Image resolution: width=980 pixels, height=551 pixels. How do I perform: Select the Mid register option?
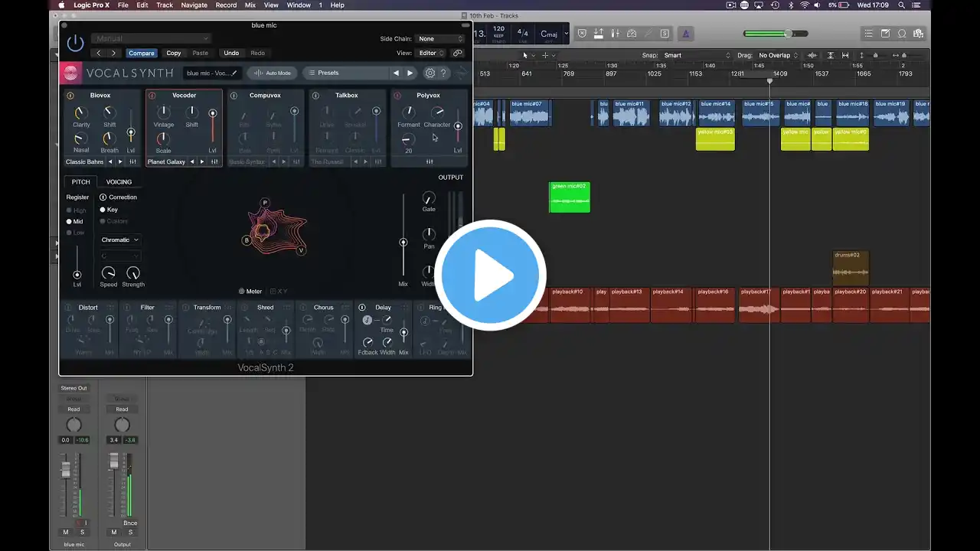[x=74, y=221]
